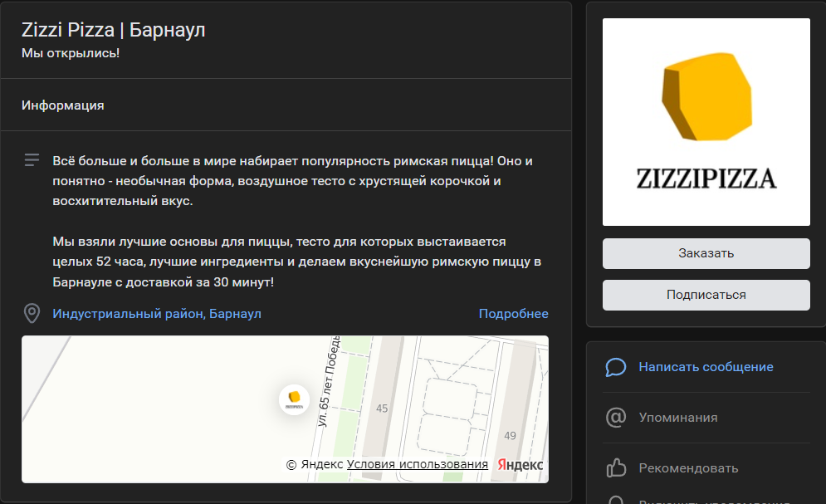Click building number 49 on map
The image size is (826, 504).
(x=510, y=436)
